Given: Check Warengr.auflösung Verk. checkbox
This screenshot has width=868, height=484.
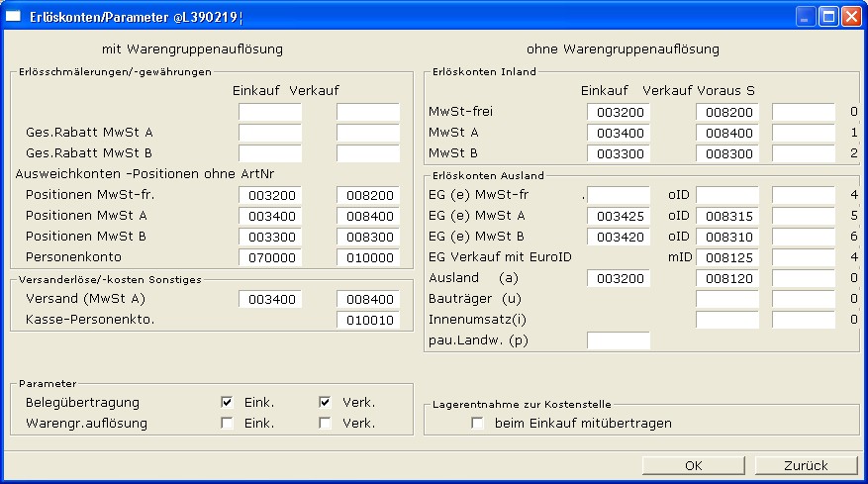Looking at the screenshot, I should click(325, 424).
